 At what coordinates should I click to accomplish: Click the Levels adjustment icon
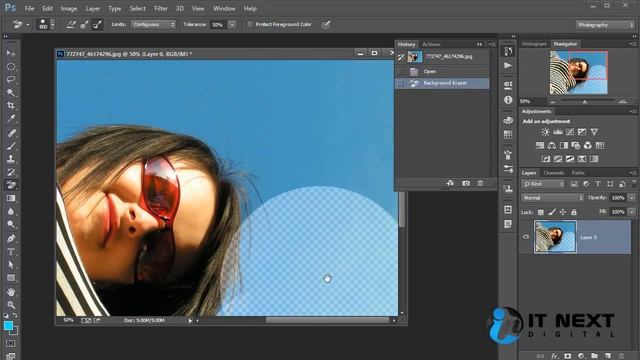coord(558,132)
